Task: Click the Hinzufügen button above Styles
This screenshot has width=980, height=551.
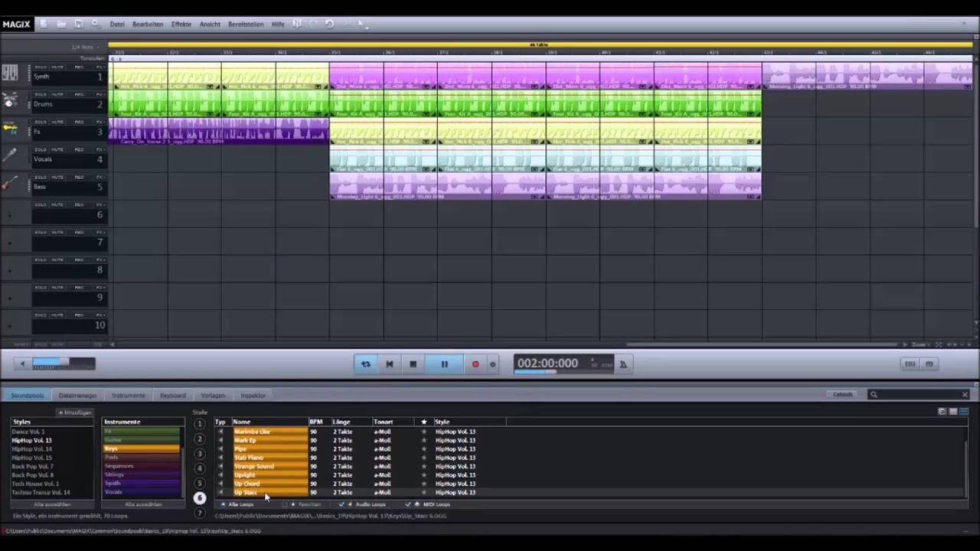Action: coord(75,412)
